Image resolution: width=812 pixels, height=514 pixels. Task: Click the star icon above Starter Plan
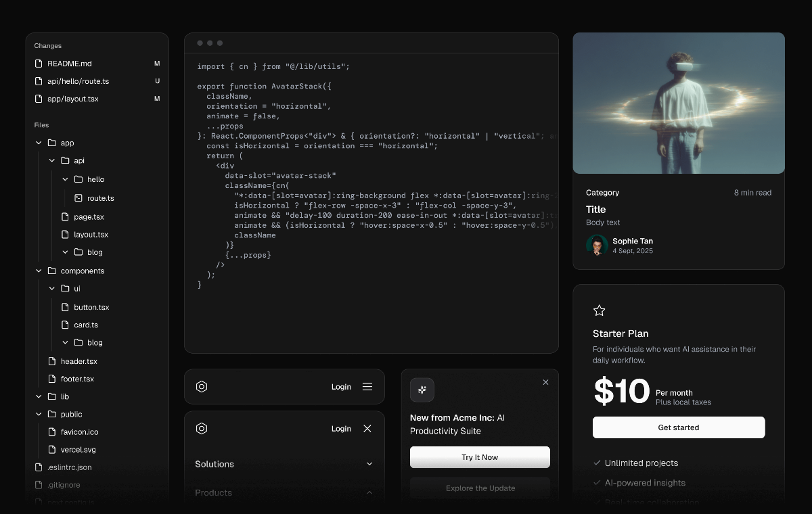coord(599,310)
